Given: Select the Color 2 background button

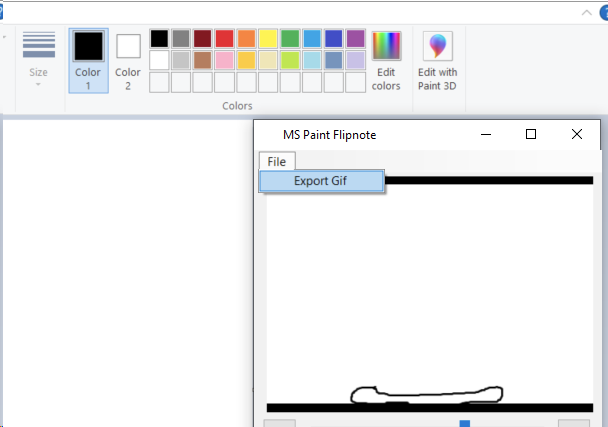Looking at the screenshot, I should [x=128, y=61].
